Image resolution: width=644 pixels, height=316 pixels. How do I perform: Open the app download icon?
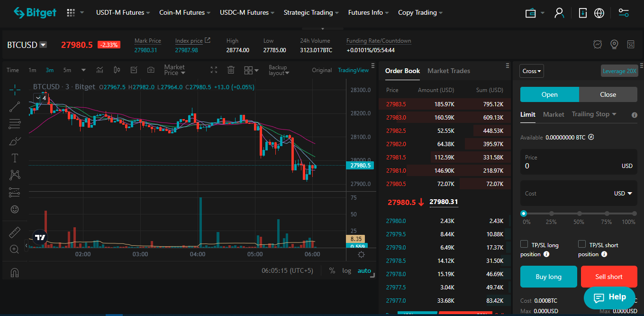583,13
